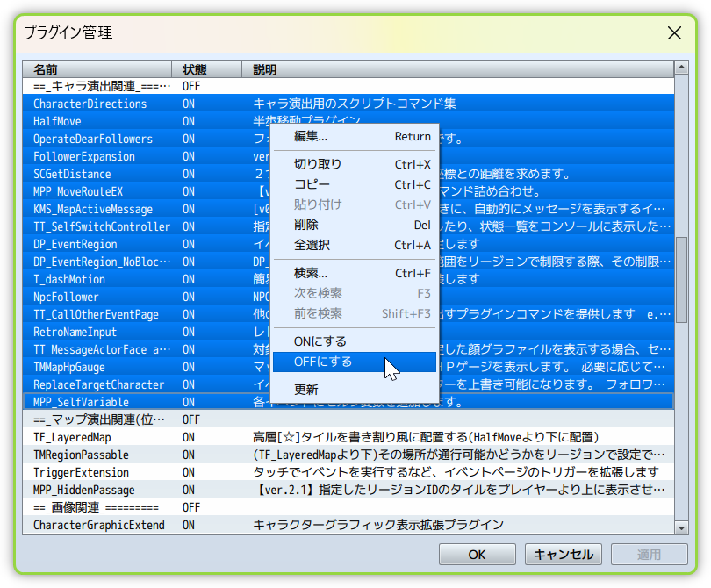
Task: Click the キャラクターグラフィック表示拡張プラグイン description
Action: pos(378,525)
